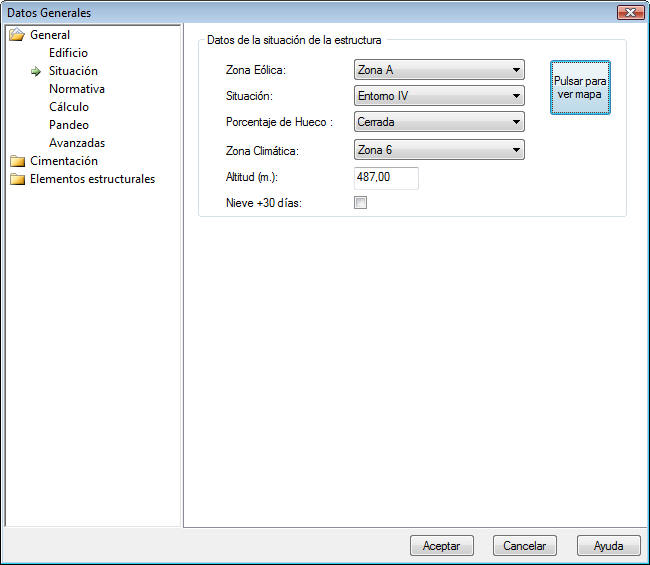The image size is (650, 565).
Task: Open the Zona Eólica dropdown
Action: [439, 70]
